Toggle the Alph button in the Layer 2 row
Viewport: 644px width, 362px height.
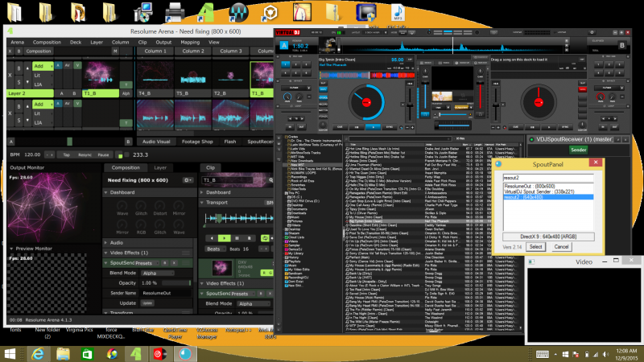coord(126,93)
